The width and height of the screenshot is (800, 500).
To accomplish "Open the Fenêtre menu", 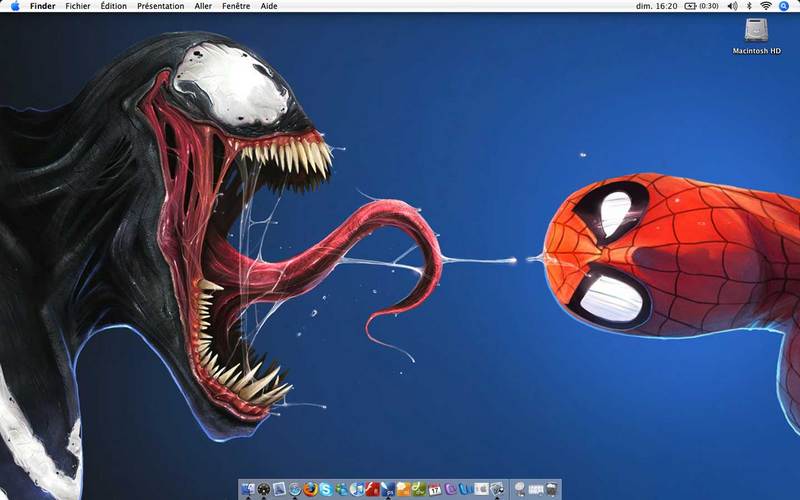I will click(236, 6).
